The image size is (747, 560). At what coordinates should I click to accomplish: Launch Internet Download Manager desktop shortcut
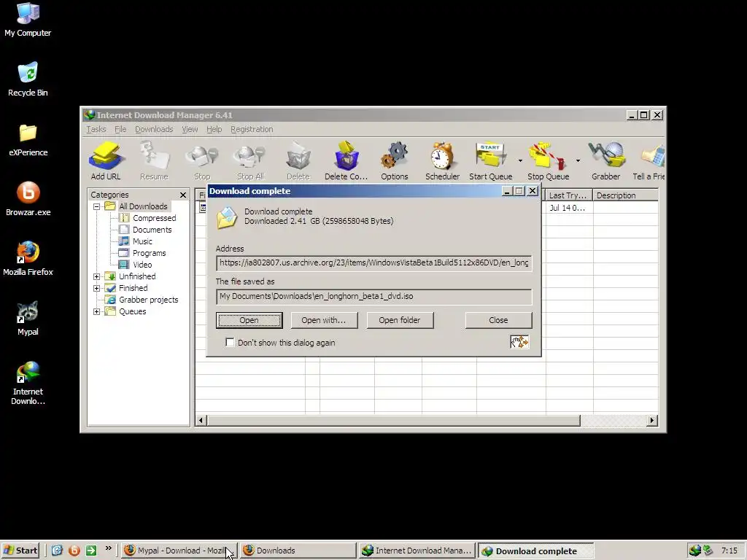pyautogui.click(x=28, y=383)
